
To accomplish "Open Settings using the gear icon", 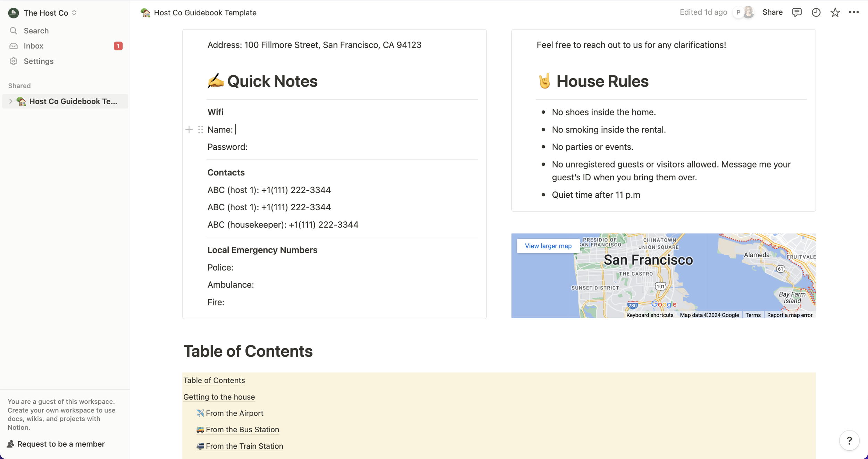I will click(14, 61).
